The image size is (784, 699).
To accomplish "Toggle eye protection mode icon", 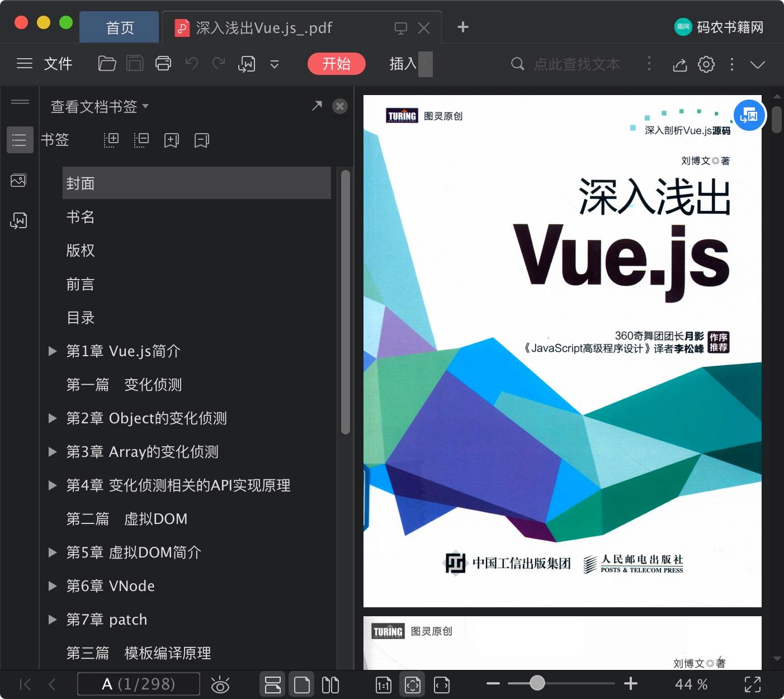I will pyautogui.click(x=220, y=684).
